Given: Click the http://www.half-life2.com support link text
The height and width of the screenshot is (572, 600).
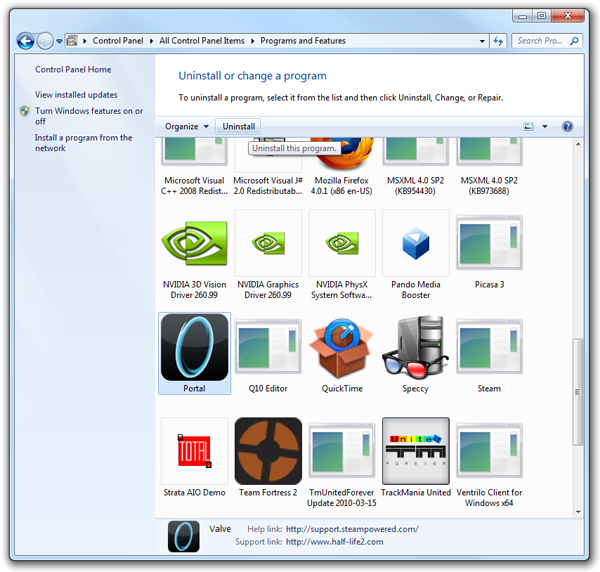Looking at the screenshot, I should [334, 542].
